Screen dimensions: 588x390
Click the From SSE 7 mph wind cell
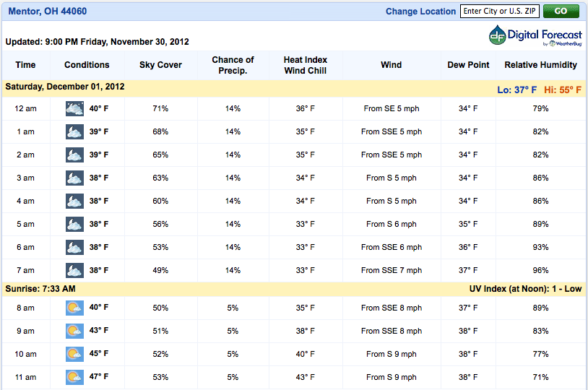pyautogui.click(x=392, y=270)
